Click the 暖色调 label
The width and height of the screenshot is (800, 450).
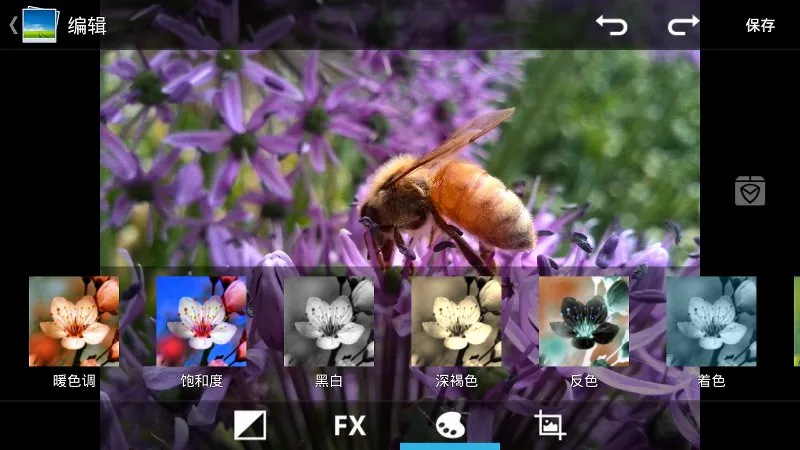click(74, 381)
